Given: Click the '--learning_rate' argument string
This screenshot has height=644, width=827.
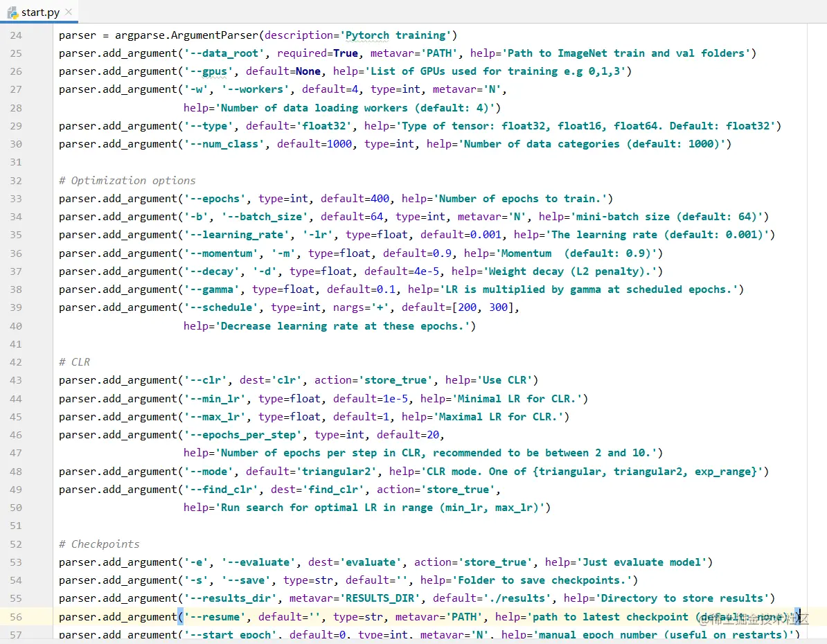Looking at the screenshot, I should pyautogui.click(x=237, y=235).
